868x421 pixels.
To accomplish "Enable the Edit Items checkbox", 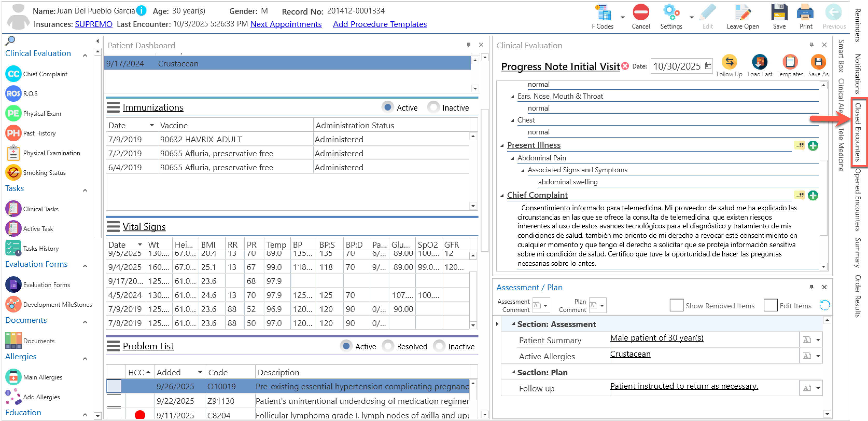I will [770, 305].
